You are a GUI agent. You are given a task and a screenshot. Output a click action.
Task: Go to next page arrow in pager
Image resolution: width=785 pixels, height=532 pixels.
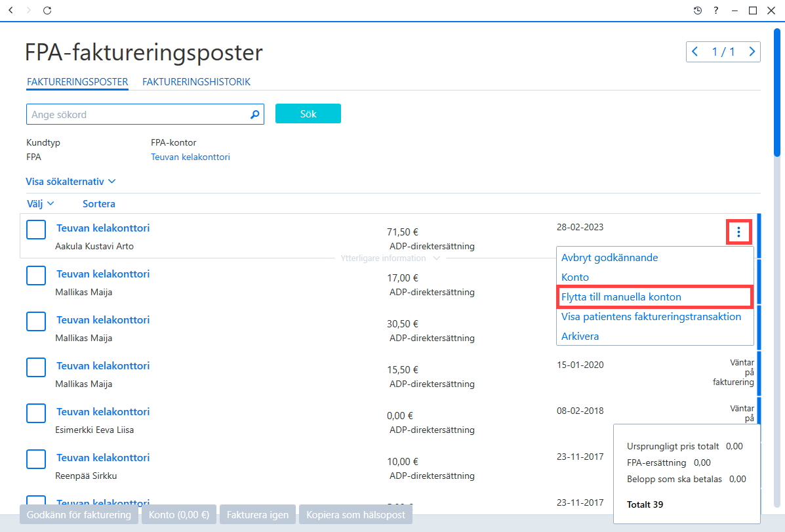coord(752,52)
